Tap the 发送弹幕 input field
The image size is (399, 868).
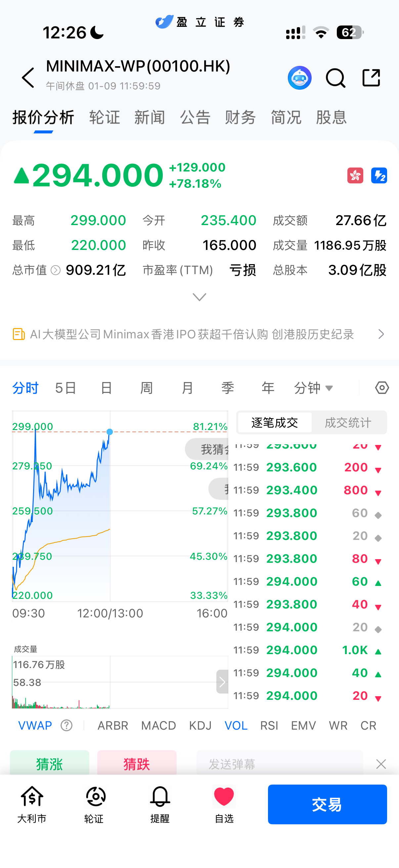coord(280,763)
